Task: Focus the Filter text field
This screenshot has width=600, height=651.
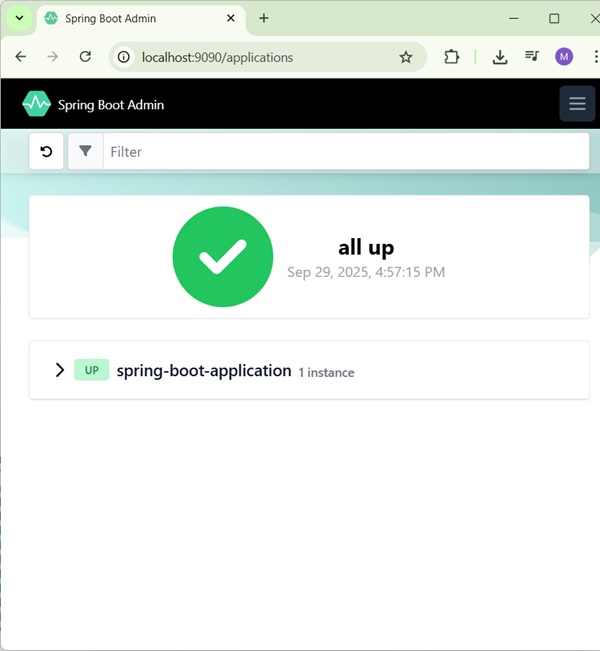Action: pyautogui.click(x=346, y=152)
